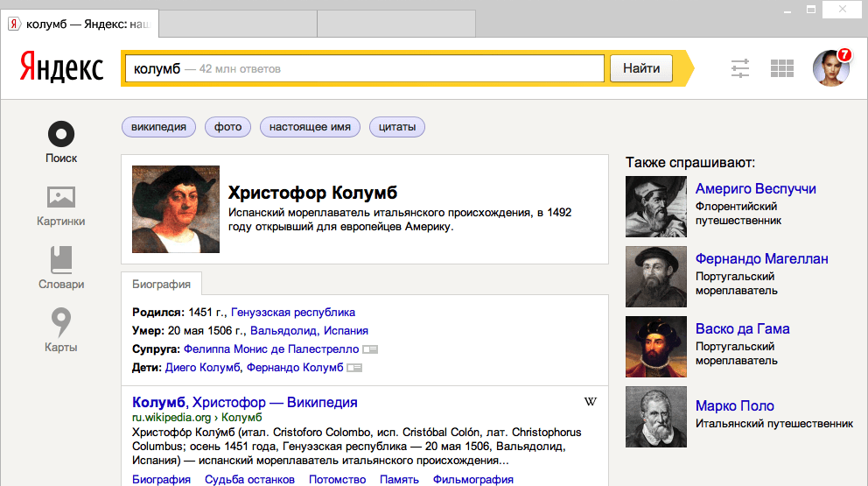Open search settings sliders icon
Screen dimensions: 868x486
pyautogui.click(x=740, y=68)
